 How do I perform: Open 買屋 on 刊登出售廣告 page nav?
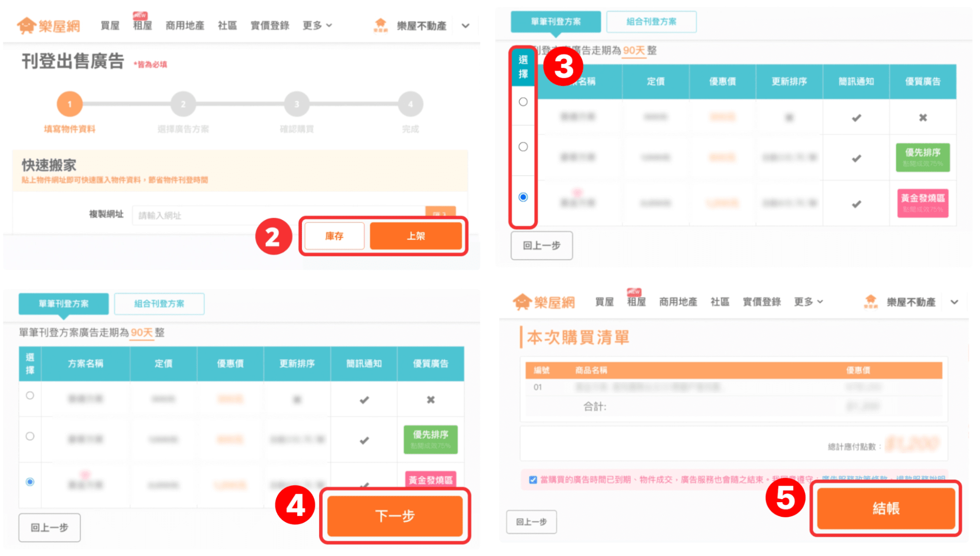pos(110,25)
